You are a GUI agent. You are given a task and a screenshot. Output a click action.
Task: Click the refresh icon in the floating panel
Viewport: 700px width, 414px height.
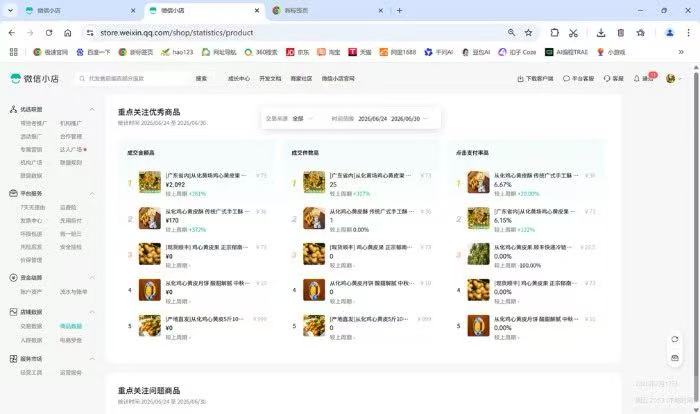pyautogui.click(x=675, y=339)
